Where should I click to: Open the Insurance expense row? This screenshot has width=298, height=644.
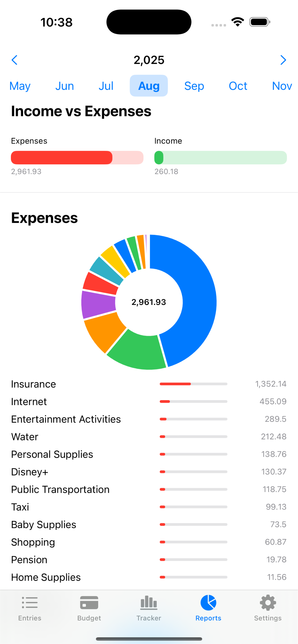(149, 384)
